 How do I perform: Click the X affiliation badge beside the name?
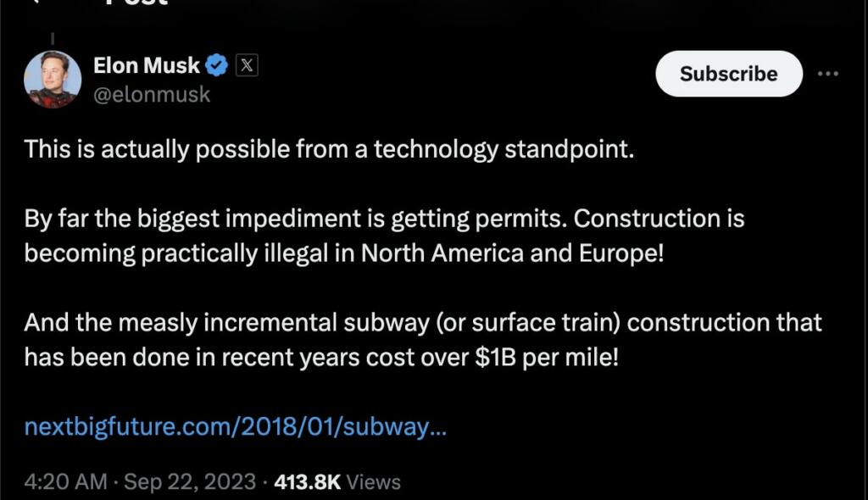246,65
